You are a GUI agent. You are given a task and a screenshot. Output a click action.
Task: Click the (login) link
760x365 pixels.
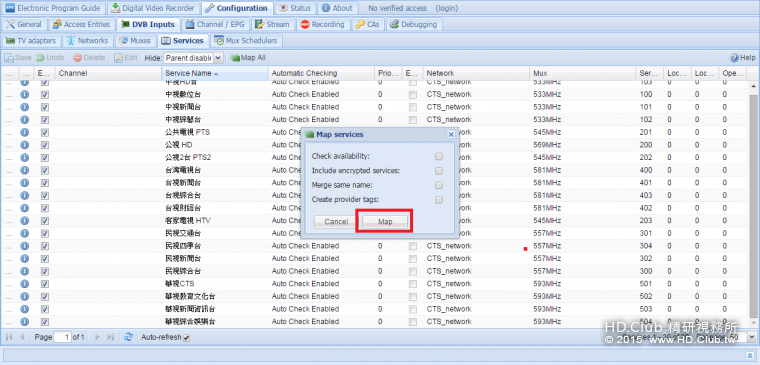(x=446, y=8)
